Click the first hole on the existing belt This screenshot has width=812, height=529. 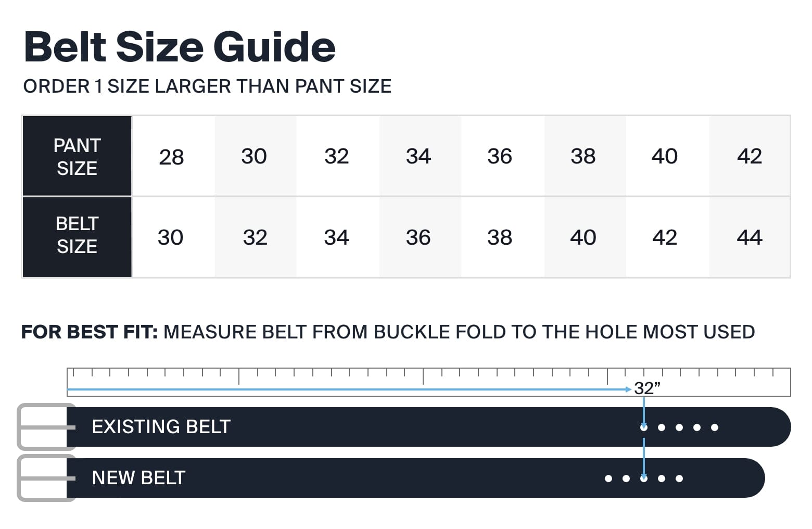pyautogui.click(x=644, y=427)
